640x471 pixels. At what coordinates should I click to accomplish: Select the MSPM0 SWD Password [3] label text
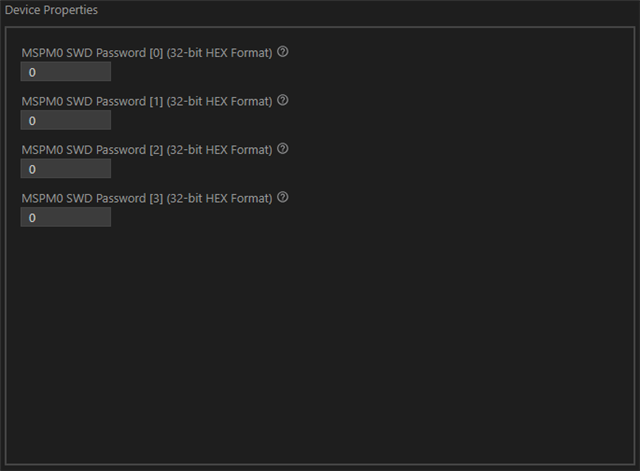pos(92,199)
